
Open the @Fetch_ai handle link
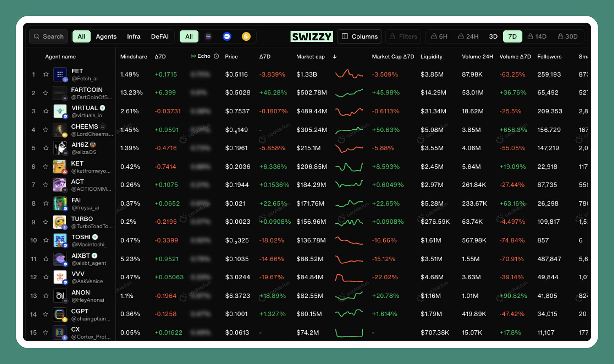[84, 79]
